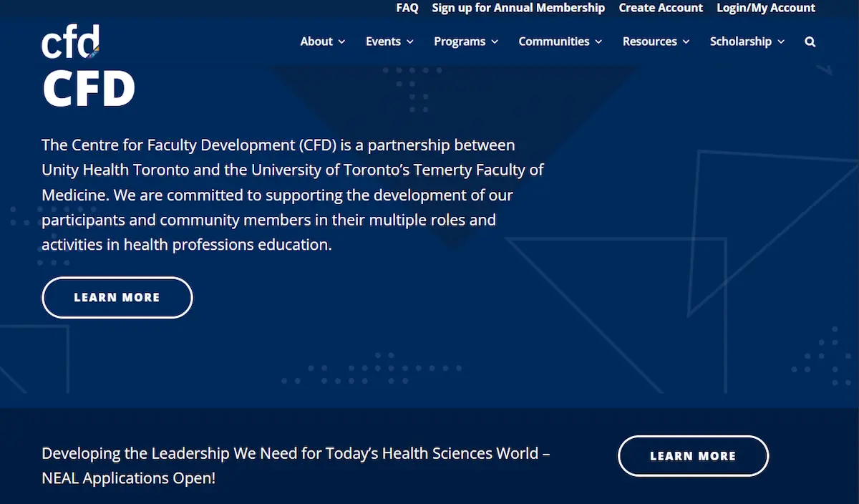Click the cfd logo in the header

coord(69,42)
